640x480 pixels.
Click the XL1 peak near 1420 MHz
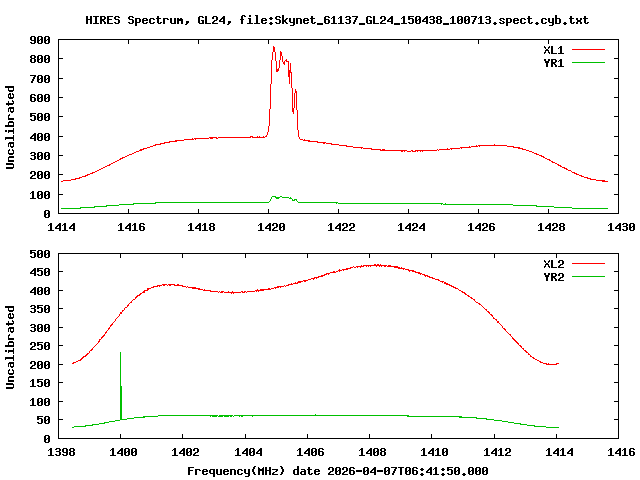(274, 48)
